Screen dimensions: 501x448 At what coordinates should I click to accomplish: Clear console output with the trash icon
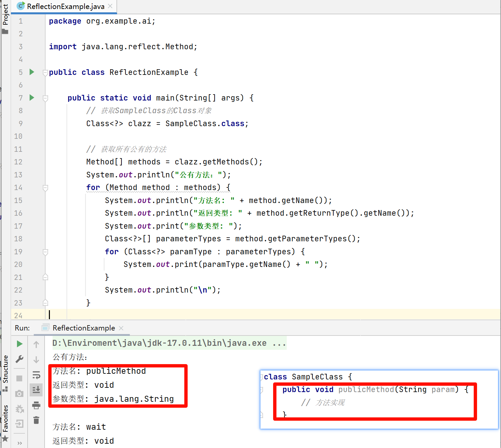pos(36,420)
